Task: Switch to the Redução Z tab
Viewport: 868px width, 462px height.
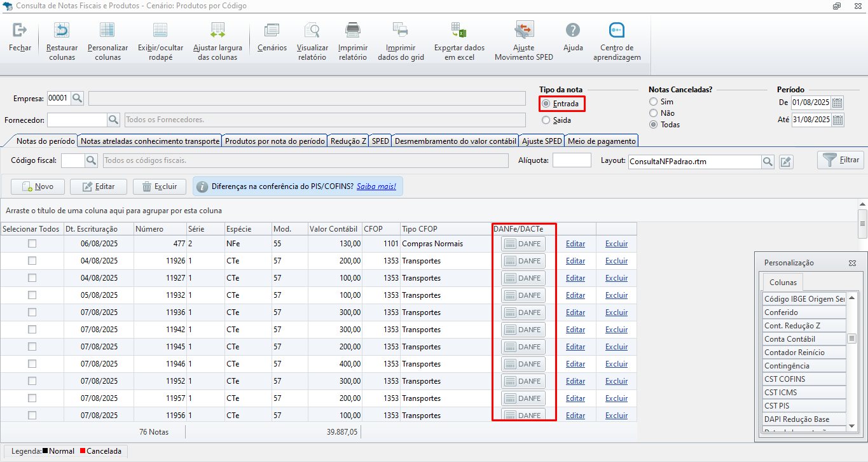Action: [348, 141]
